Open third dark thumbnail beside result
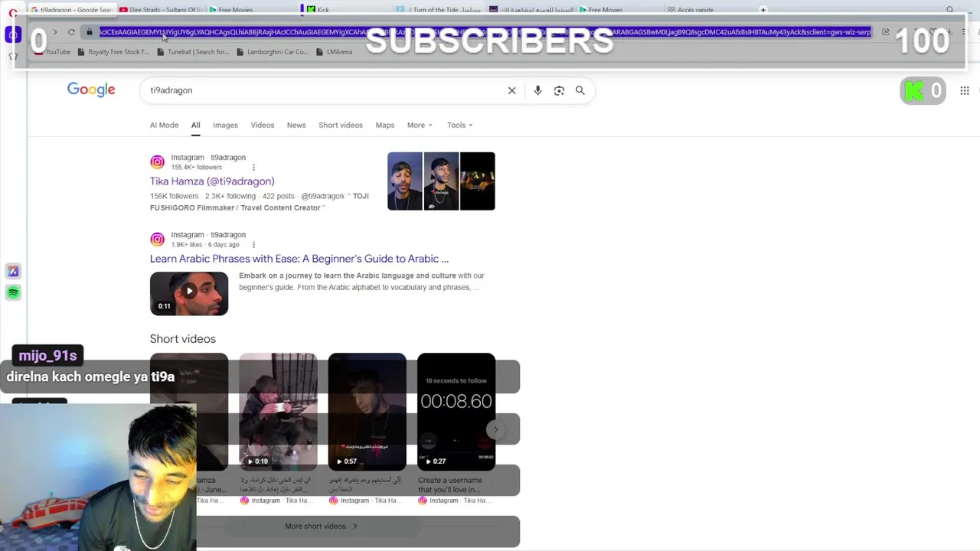The width and height of the screenshot is (980, 551). point(477,181)
